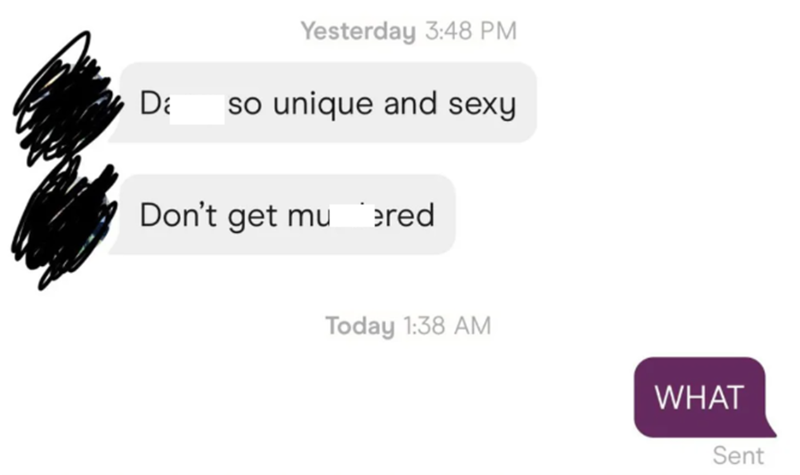
Task: Click the bold "Today" date label
Action: pos(360,326)
